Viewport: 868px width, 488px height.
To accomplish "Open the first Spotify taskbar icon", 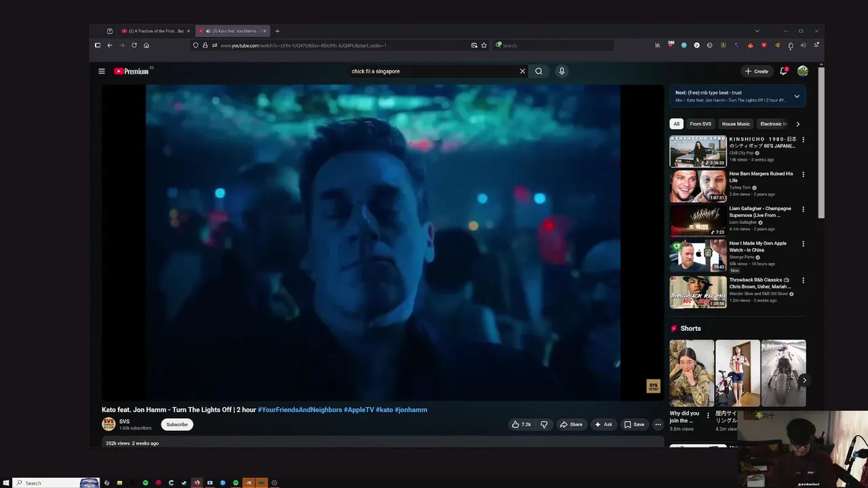I will (145, 483).
